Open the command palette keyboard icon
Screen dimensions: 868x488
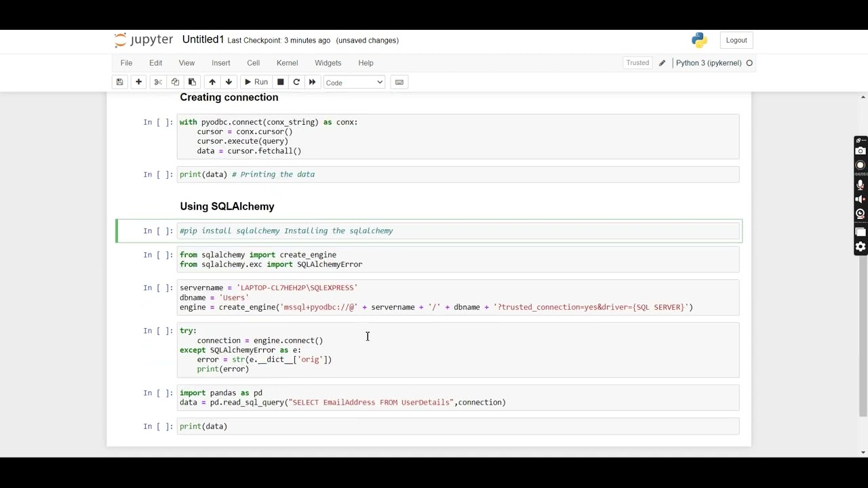pyautogui.click(x=399, y=82)
